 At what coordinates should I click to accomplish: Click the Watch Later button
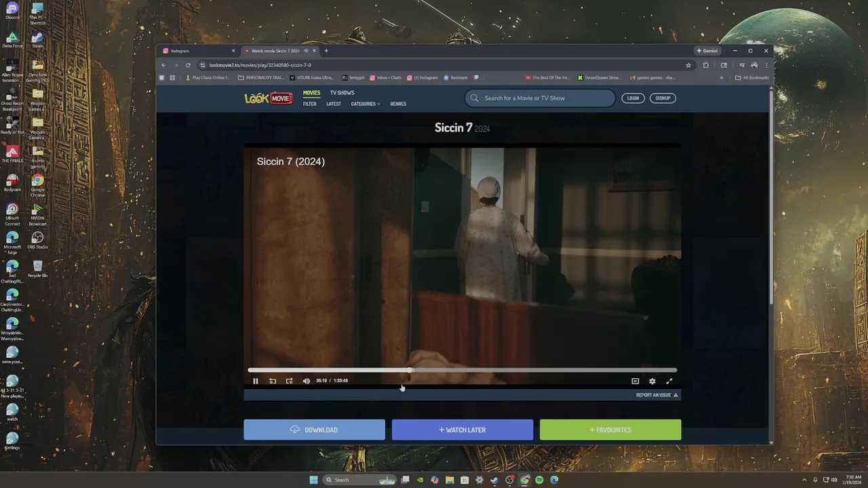[462, 430]
